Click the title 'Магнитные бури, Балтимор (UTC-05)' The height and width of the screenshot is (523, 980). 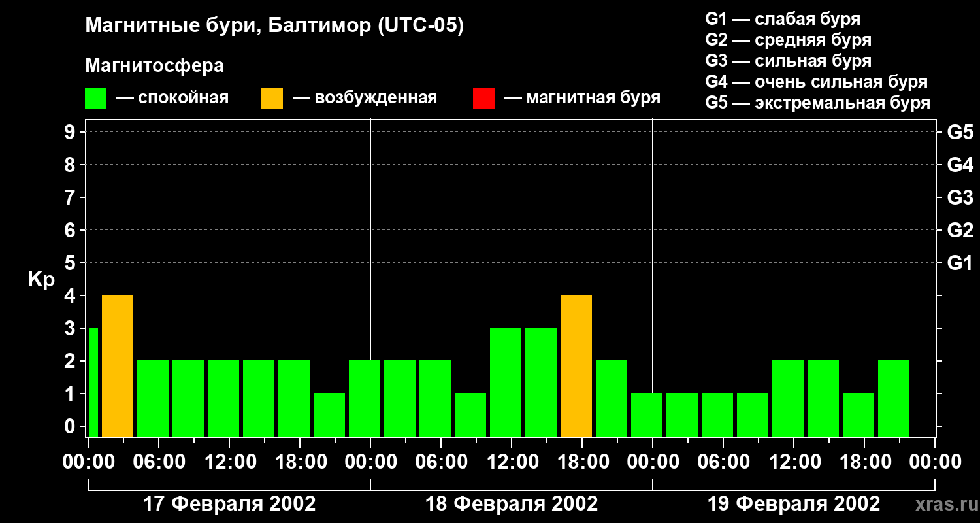click(274, 26)
